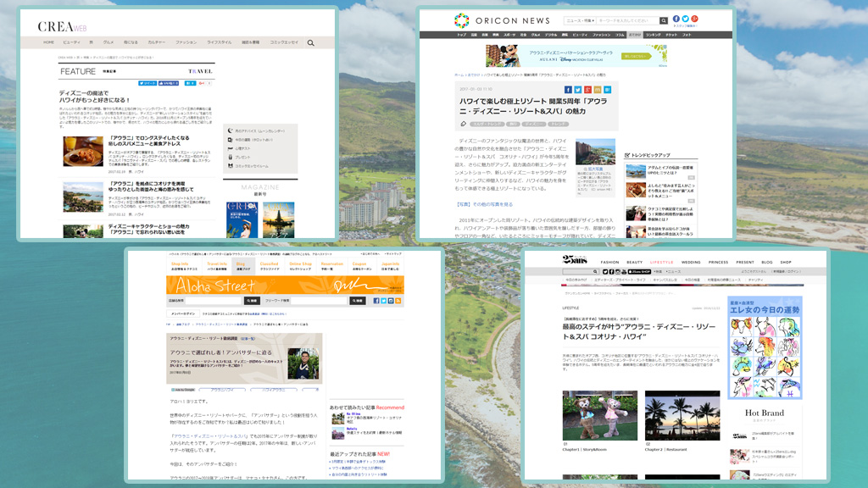Open the エレ女の今日の運勢 horoscope banner
Viewport: 868px width, 488px height.
(x=765, y=347)
